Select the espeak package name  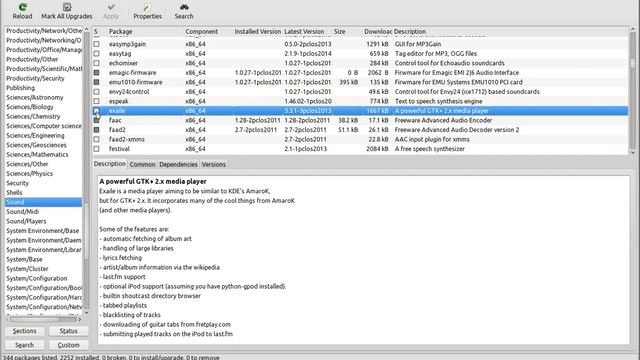coord(118,101)
